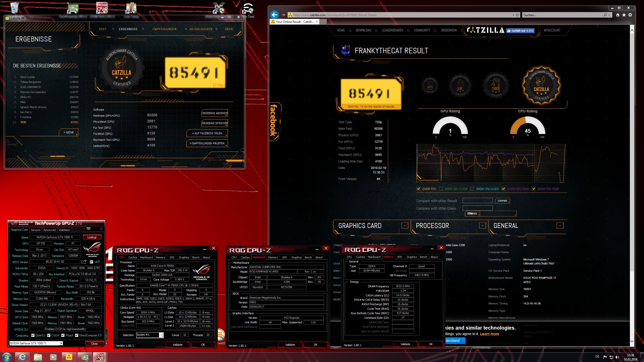
Task: Click EMPFEHLUNGEN PRUEFEN button
Action: click(207, 143)
